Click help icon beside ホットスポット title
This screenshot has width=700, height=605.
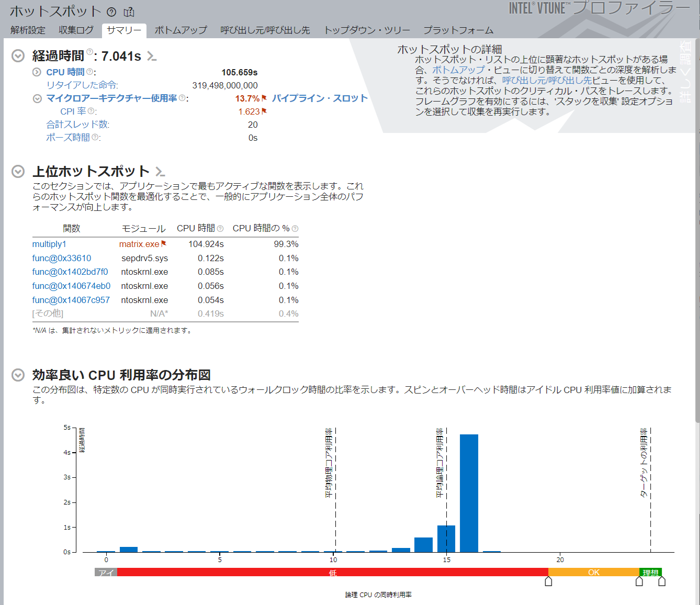[x=111, y=12]
